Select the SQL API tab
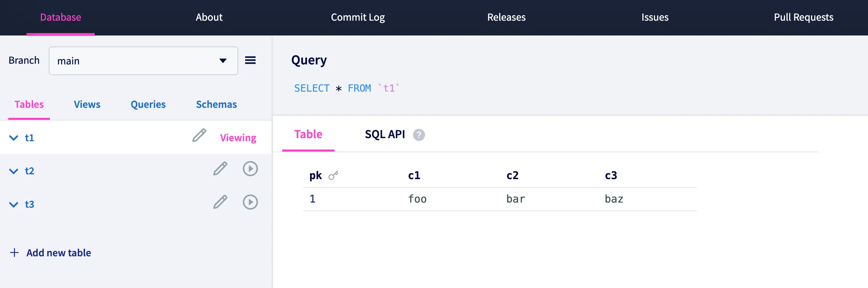 385,134
